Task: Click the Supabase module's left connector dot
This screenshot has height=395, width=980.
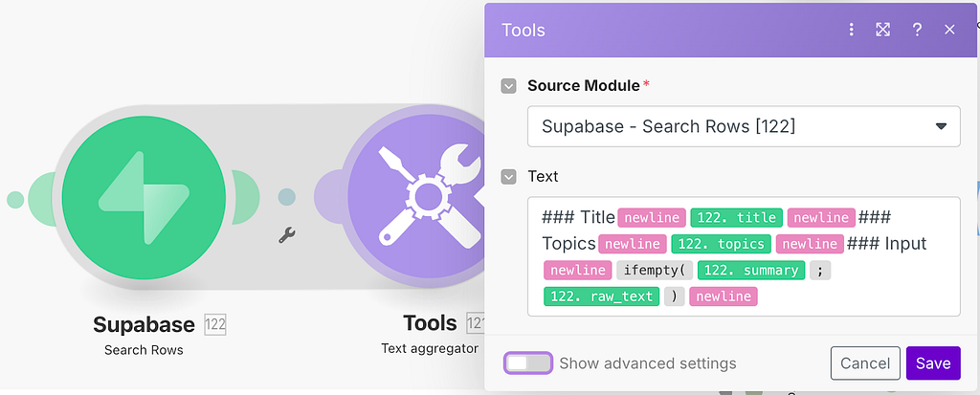Action: 15,200
